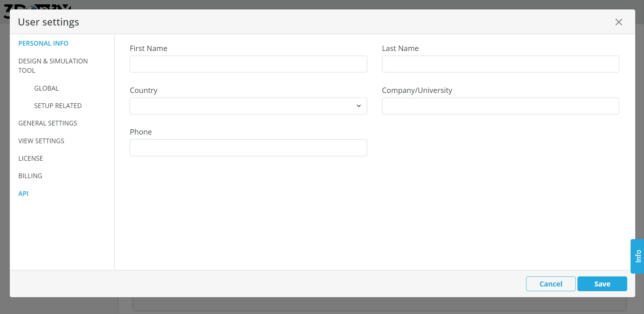Close the User settings dialog
This screenshot has height=314, width=644.
tap(618, 22)
